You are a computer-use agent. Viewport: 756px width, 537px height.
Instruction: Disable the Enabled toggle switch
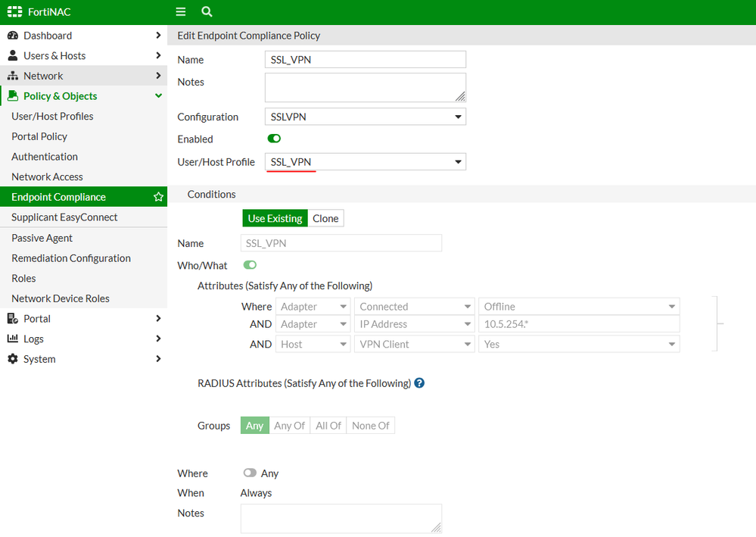coord(274,139)
